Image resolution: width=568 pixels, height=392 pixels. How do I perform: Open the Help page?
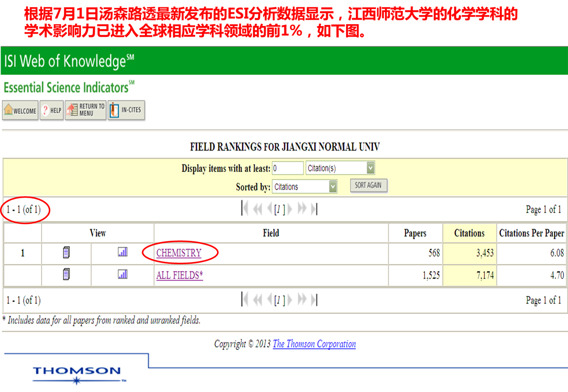tap(51, 110)
